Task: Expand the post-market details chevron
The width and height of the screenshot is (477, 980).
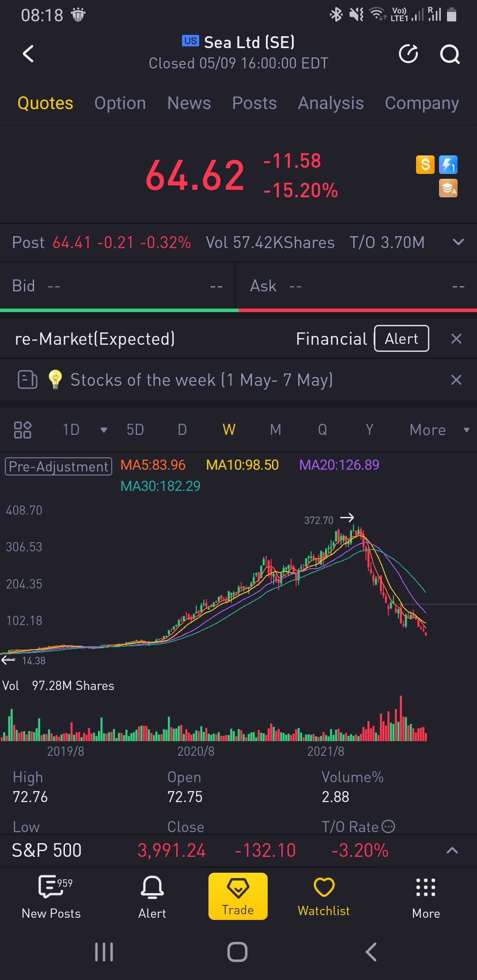Action: pyautogui.click(x=458, y=242)
